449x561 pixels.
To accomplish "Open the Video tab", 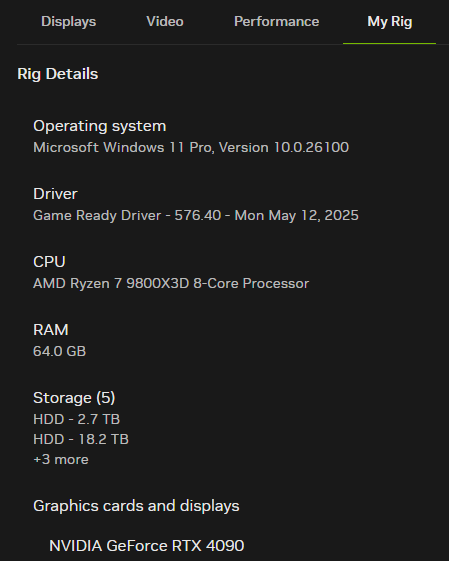I will [165, 21].
